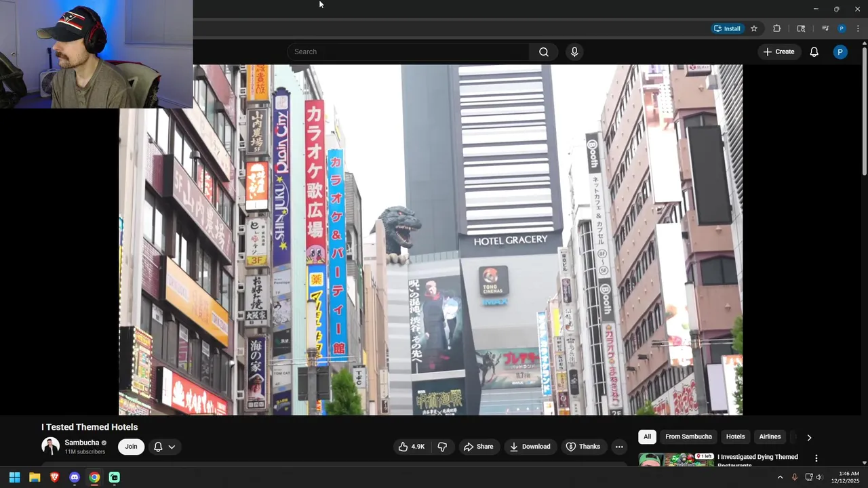This screenshot has width=868, height=488.
Task: Dislike the video with thumbs down
Action: [x=442, y=447]
